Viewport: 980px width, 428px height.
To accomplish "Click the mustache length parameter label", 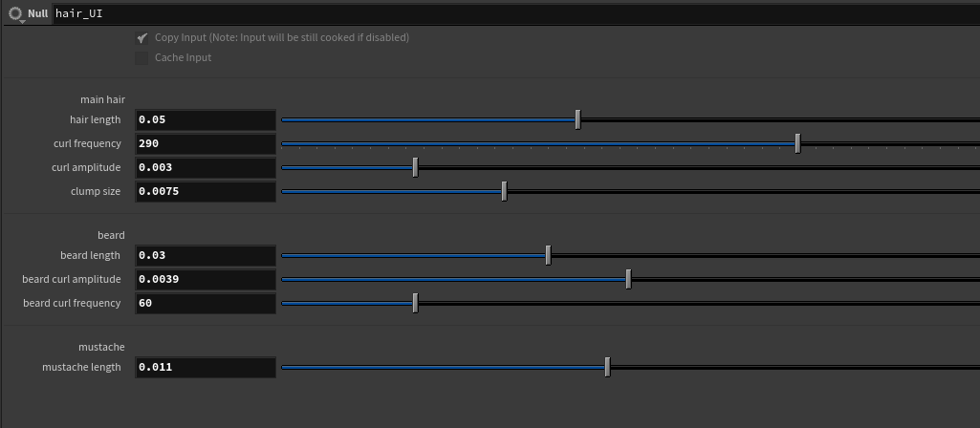I will (82, 367).
